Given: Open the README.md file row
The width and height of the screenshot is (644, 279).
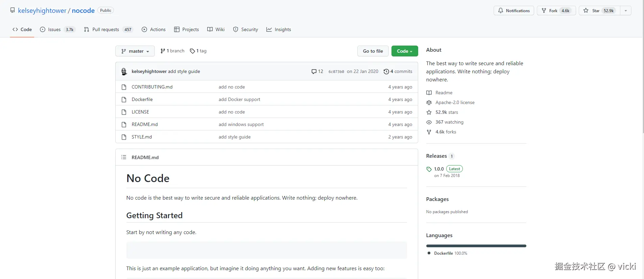Looking at the screenshot, I should 145,124.
